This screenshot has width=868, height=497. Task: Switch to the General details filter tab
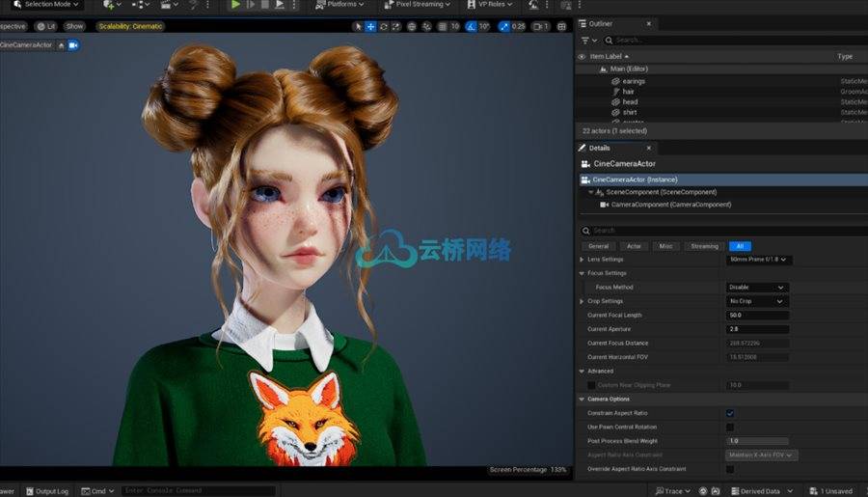[598, 246]
